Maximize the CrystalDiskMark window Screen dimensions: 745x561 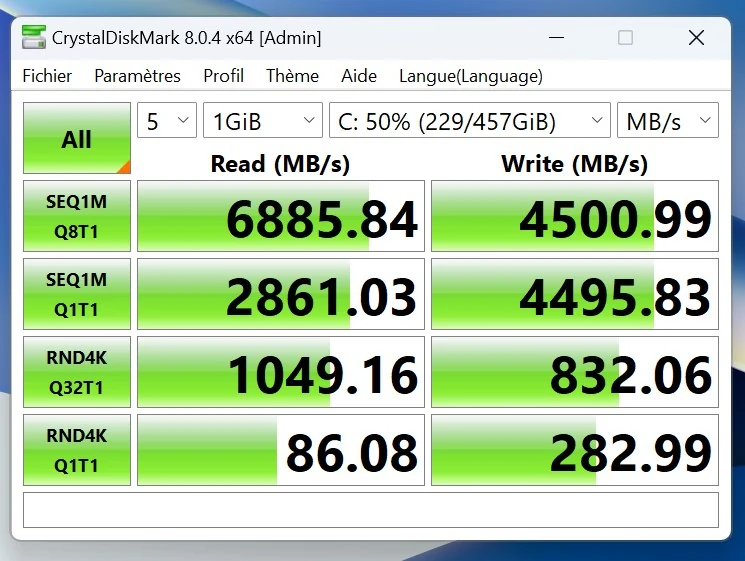625,38
